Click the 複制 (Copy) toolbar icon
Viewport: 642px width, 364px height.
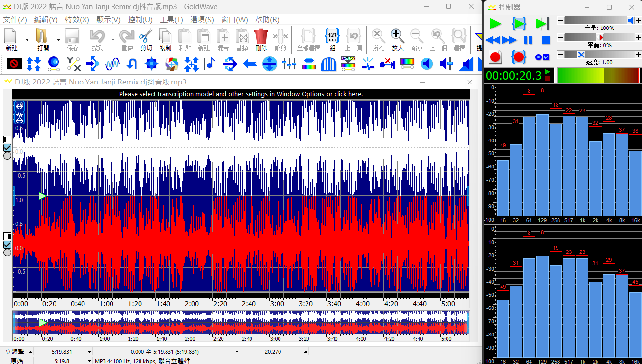point(166,36)
